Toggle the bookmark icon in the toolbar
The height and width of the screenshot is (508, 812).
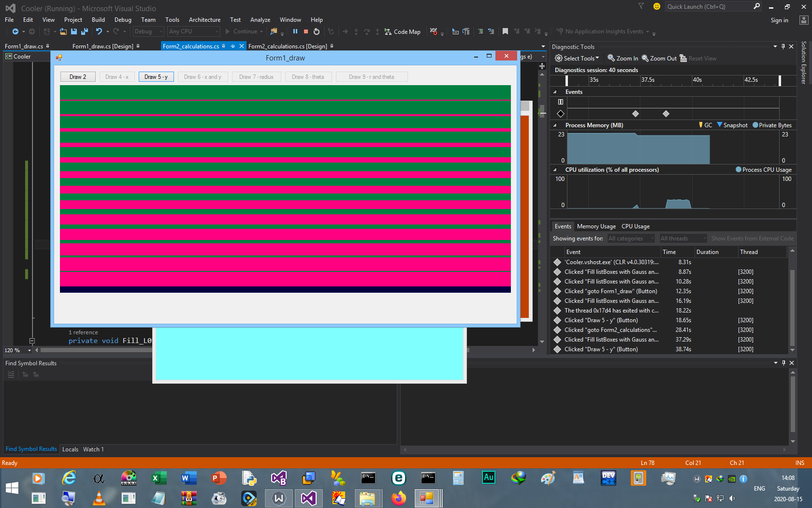(x=505, y=31)
